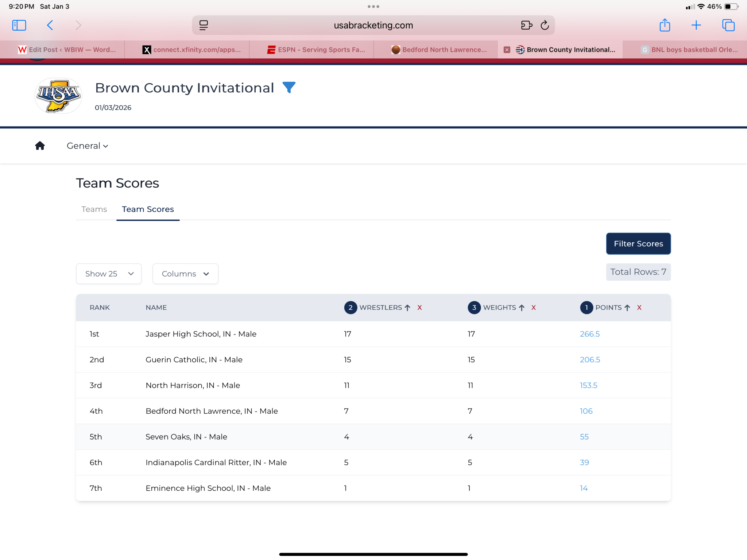This screenshot has height=560, width=747.
Task: Tap the usabracketing.com address field
Action: tap(373, 25)
